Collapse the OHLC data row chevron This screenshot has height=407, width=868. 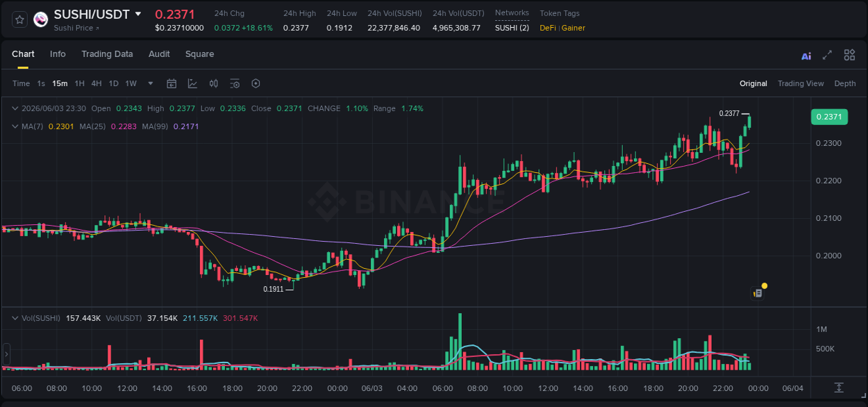point(15,108)
